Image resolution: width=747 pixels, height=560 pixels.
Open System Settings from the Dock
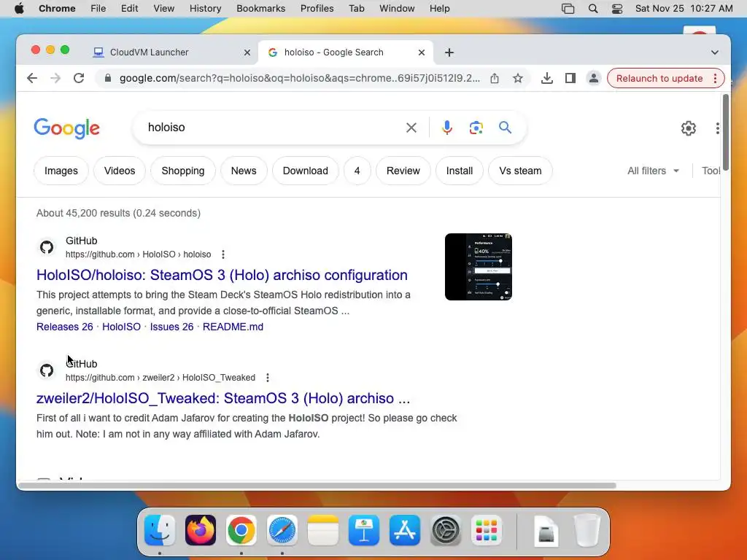tap(446, 530)
